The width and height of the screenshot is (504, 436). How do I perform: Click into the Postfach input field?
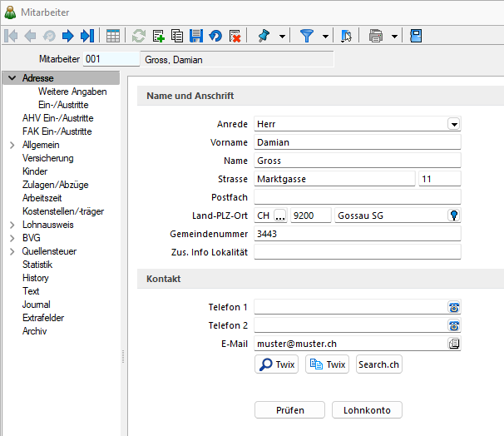coord(357,197)
